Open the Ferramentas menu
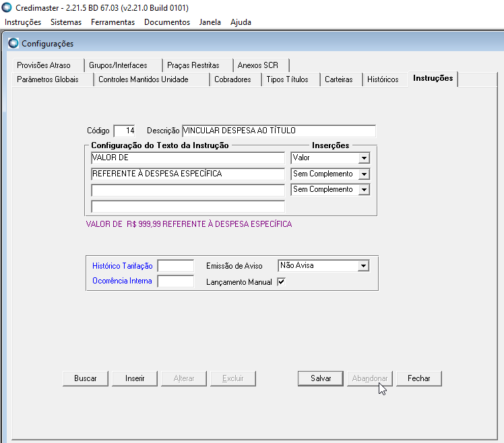The image size is (504, 443). click(113, 22)
